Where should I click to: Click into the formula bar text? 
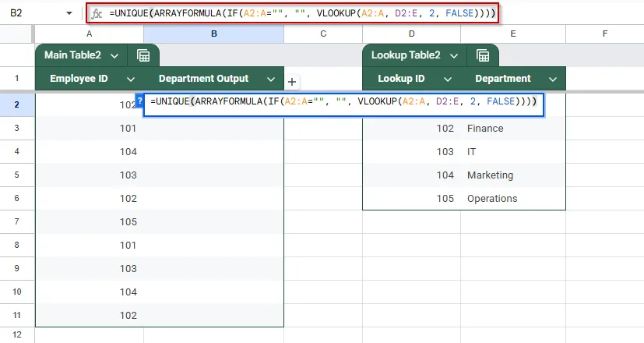point(302,13)
